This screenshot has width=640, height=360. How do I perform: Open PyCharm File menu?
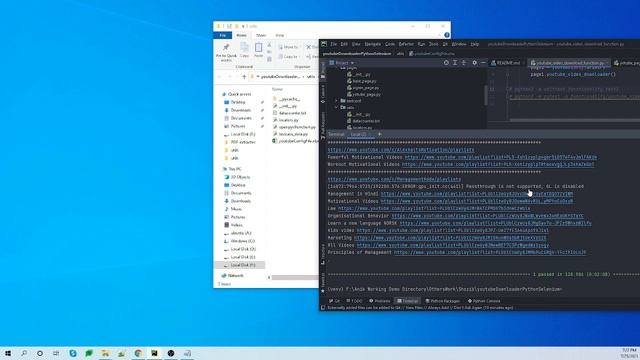pos(333,44)
